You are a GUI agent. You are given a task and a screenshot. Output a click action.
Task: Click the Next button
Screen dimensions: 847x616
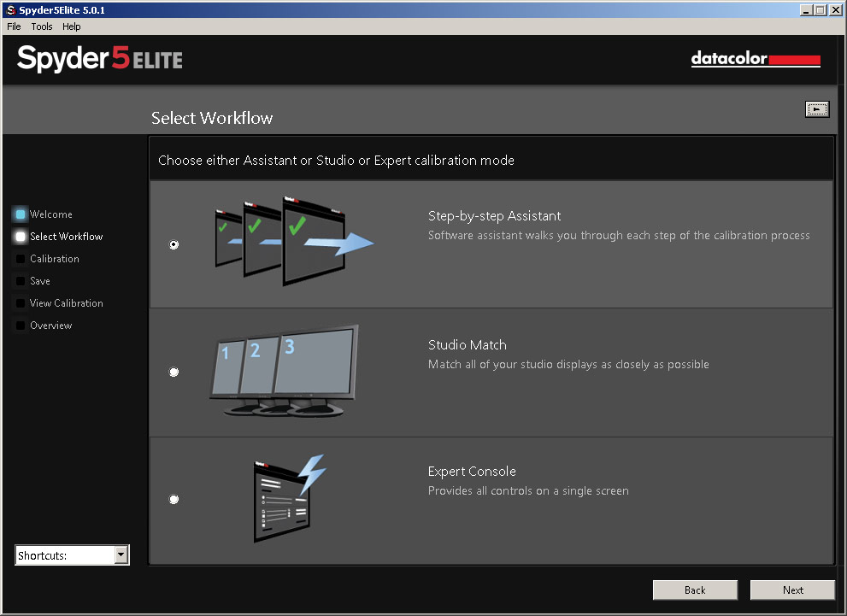pos(792,590)
